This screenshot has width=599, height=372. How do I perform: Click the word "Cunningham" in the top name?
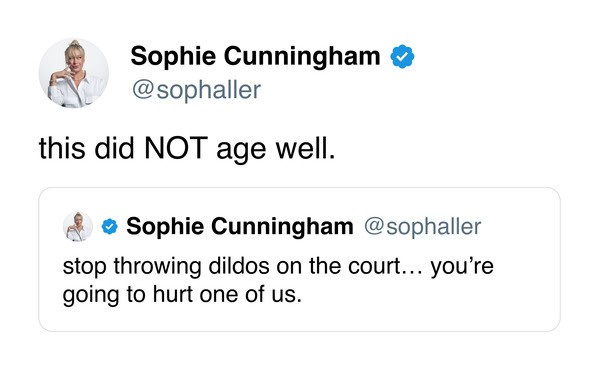[302, 57]
